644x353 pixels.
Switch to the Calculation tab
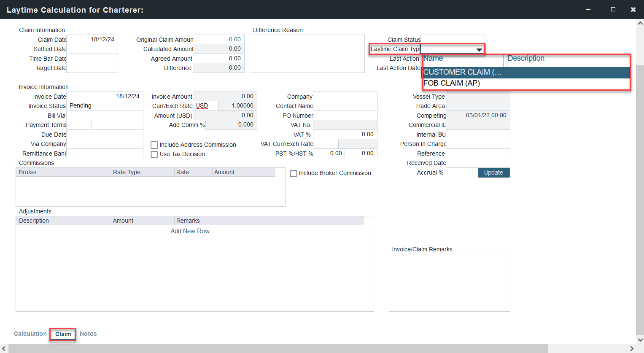[x=30, y=334]
